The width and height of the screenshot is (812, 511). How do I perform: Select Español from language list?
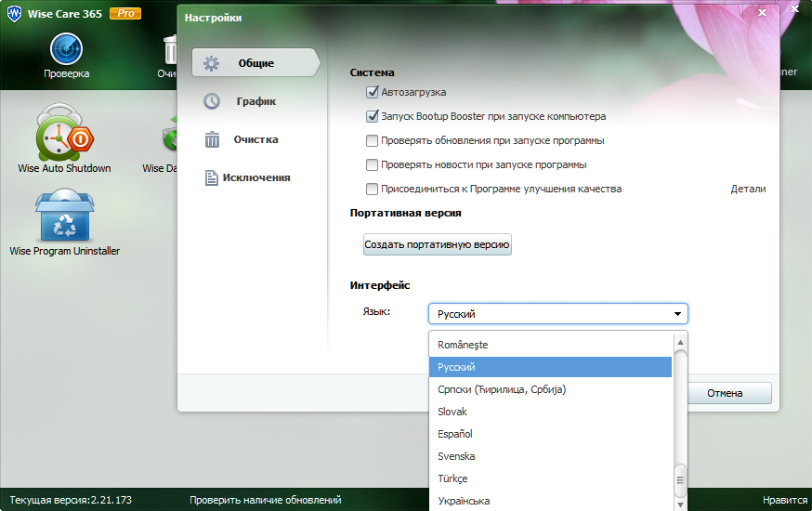click(551, 434)
